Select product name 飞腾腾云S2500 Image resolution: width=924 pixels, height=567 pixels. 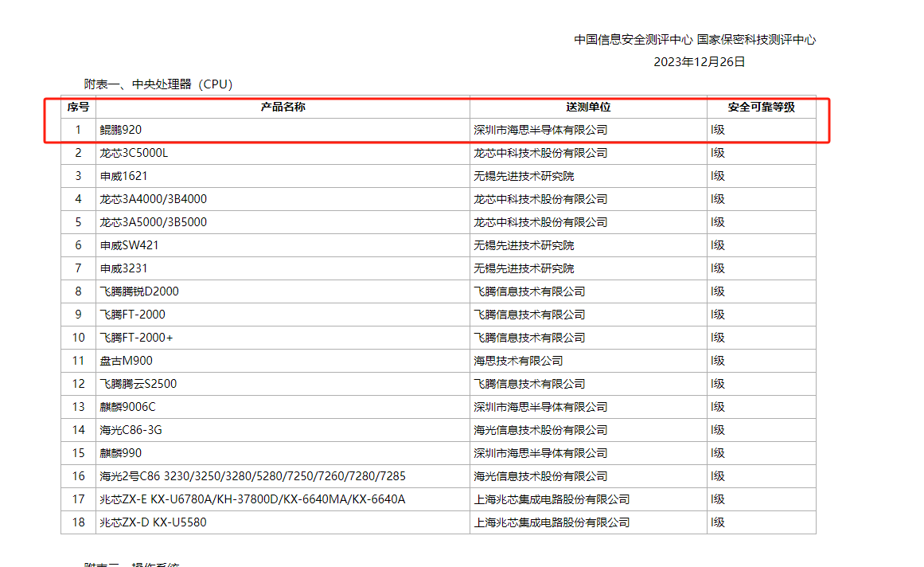[x=138, y=384]
